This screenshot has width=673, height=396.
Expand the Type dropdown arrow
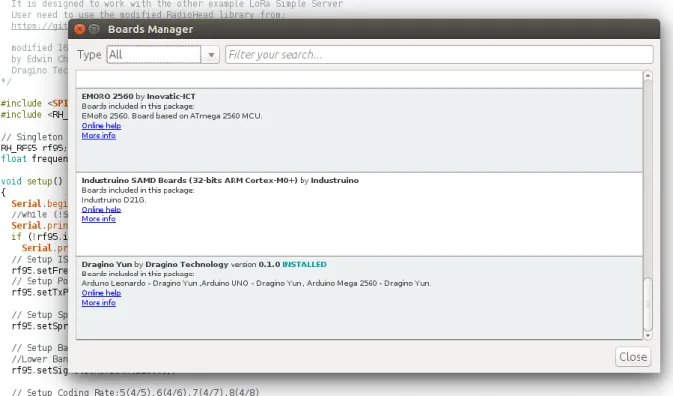click(211, 55)
